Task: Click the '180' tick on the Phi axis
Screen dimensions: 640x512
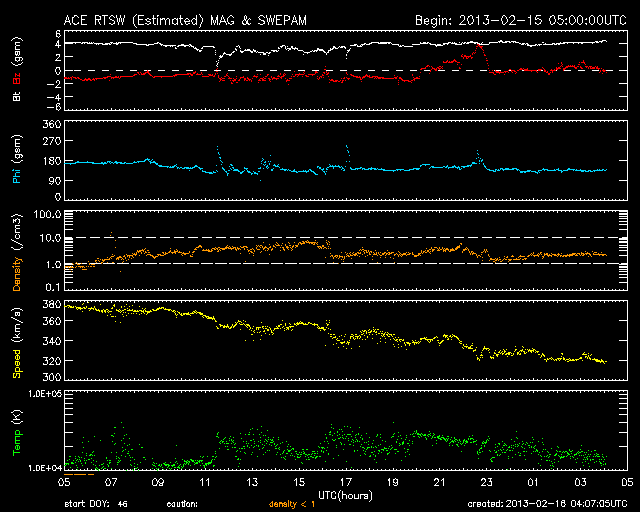Action: (x=52, y=161)
